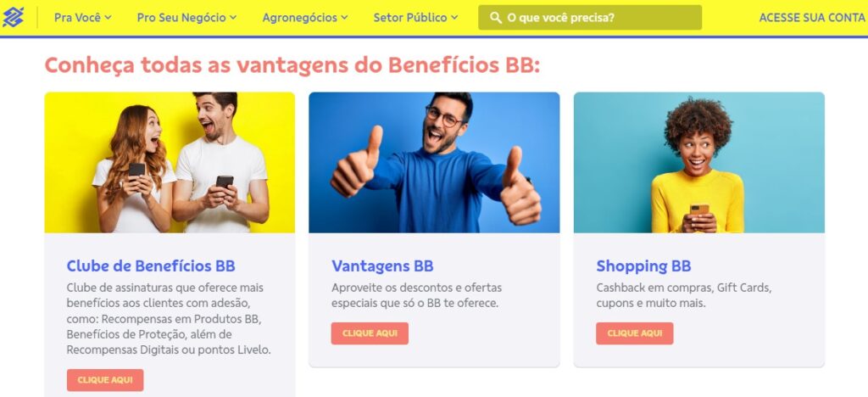Select the thumbs-up man blue image
This screenshot has height=397, width=868.
tap(434, 162)
